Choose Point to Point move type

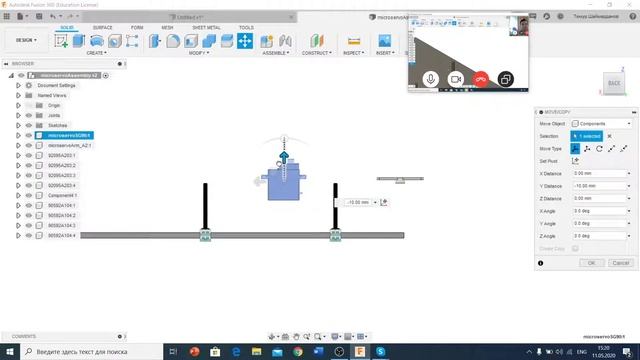[611, 149]
